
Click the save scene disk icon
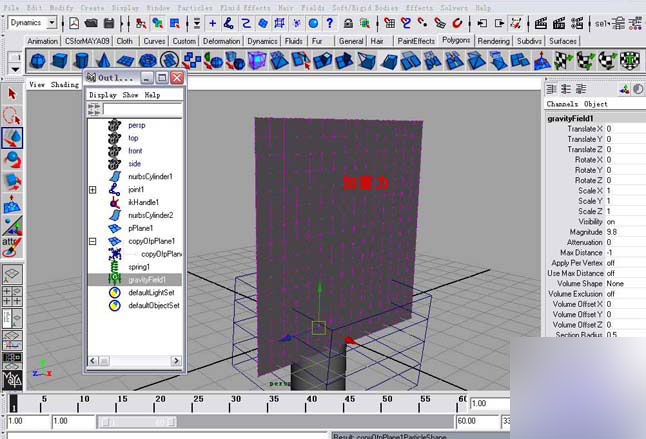[109, 23]
